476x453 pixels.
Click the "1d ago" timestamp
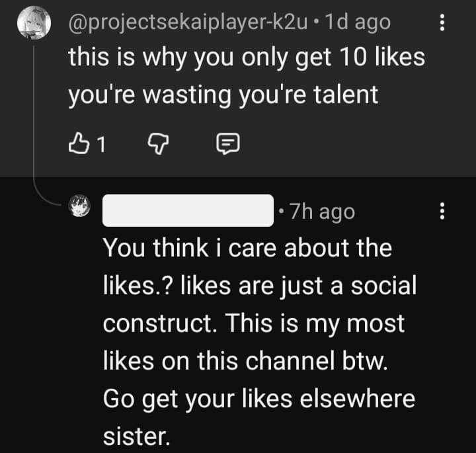357,22
